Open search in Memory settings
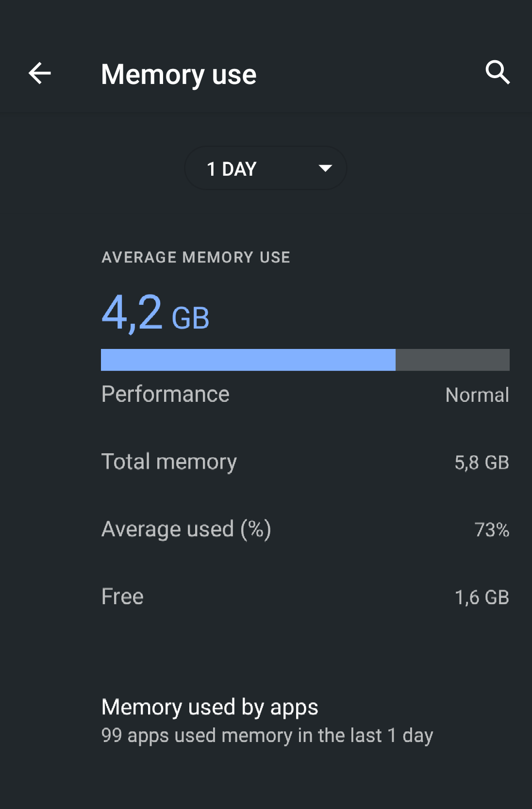This screenshot has width=532, height=809. click(497, 73)
